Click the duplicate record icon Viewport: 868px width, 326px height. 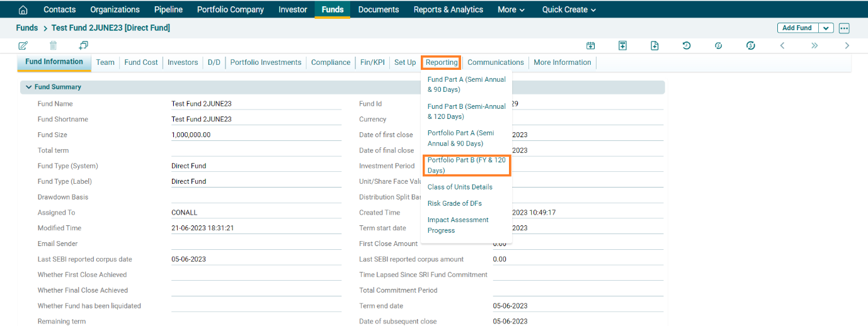83,45
